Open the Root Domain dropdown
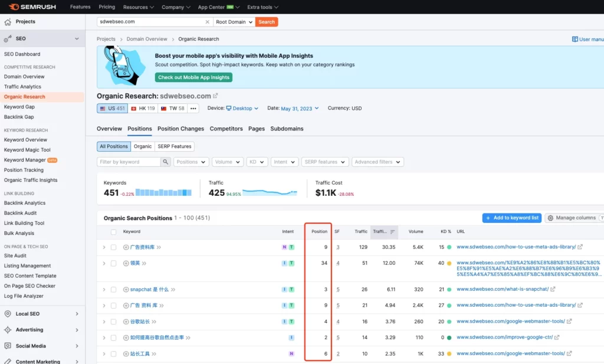Image resolution: width=604 pixels, height=364 pixels. 234,22
